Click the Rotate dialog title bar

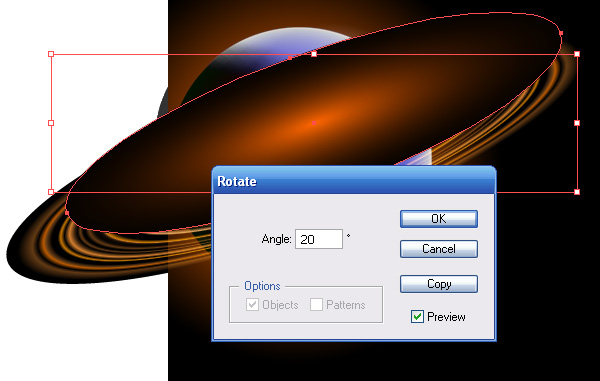354,181
